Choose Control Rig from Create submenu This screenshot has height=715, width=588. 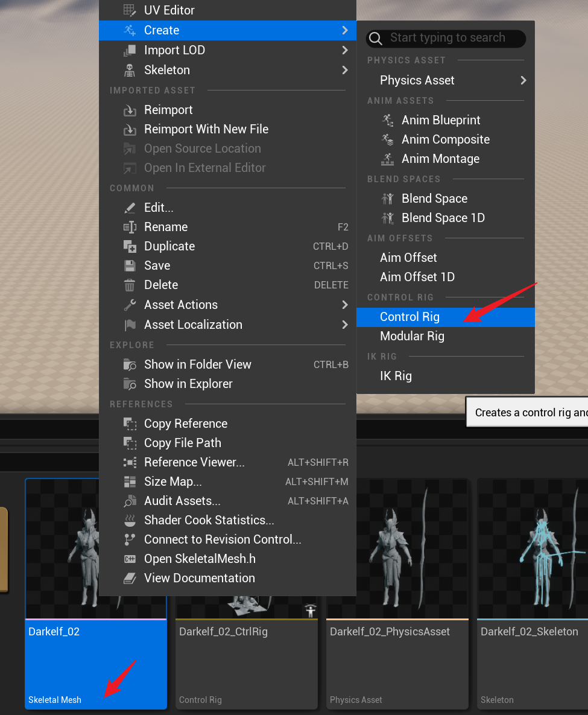click(x=445, y=317)
